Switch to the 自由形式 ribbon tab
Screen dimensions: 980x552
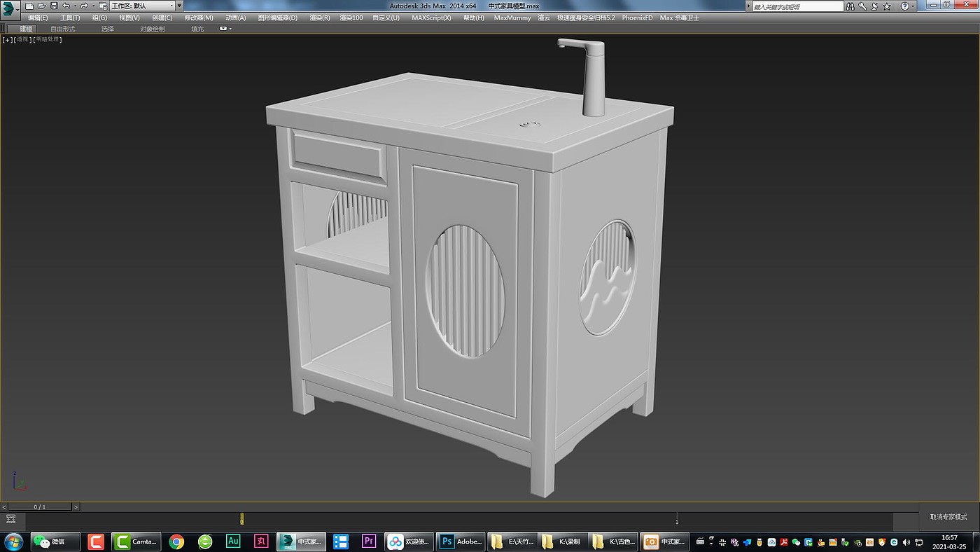[x=62, y=29]
